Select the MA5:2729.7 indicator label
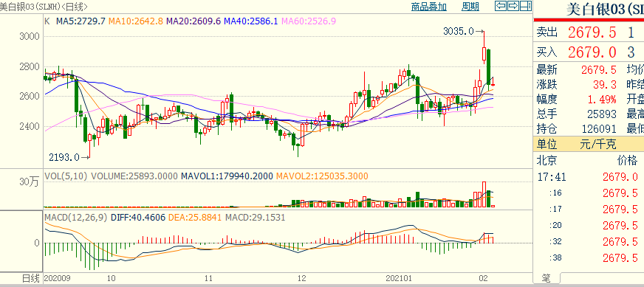644x287 pixels. tap(80, 21)
